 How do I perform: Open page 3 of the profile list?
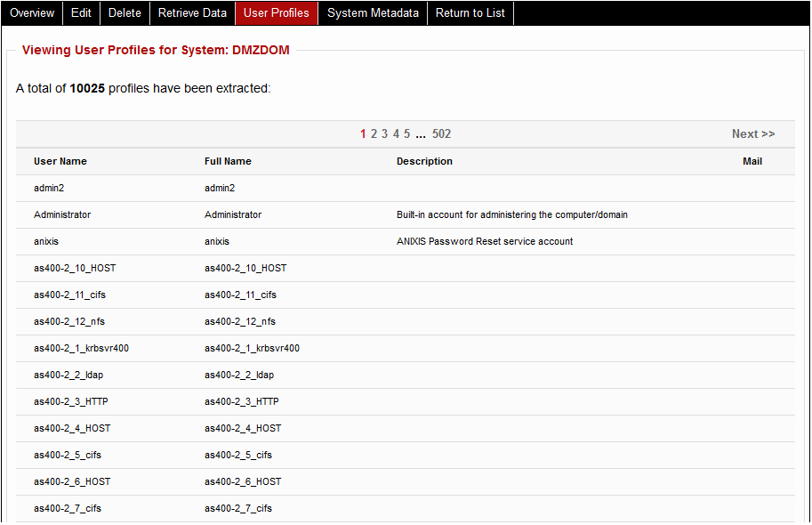click(x=384, y=133)
